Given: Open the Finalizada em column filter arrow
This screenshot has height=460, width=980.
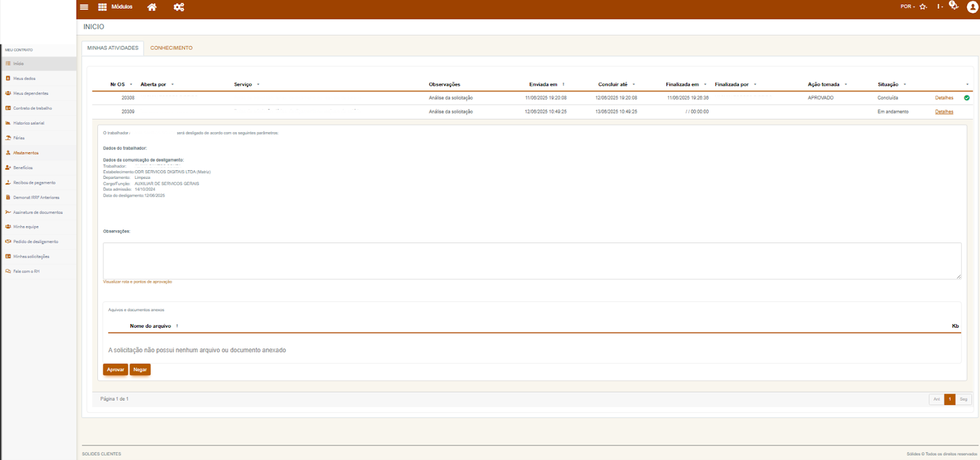Looking at the screenshot, I should pos(706,85).
